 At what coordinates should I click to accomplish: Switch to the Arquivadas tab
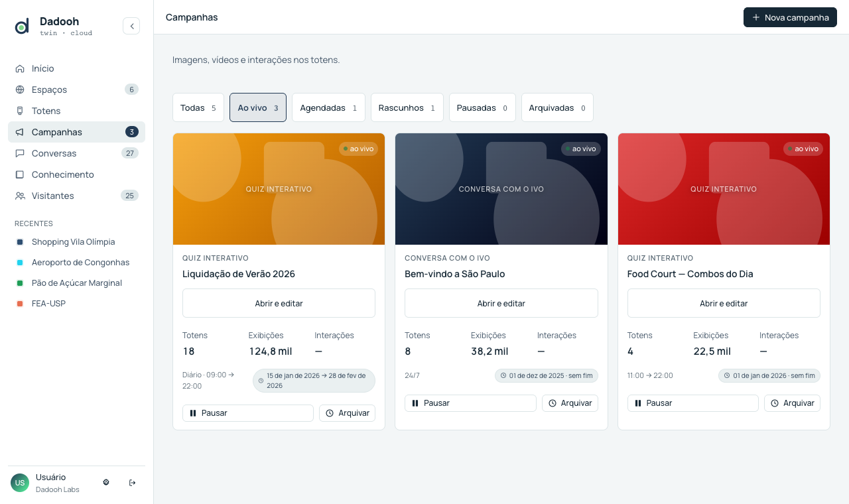tap(557, 107)
